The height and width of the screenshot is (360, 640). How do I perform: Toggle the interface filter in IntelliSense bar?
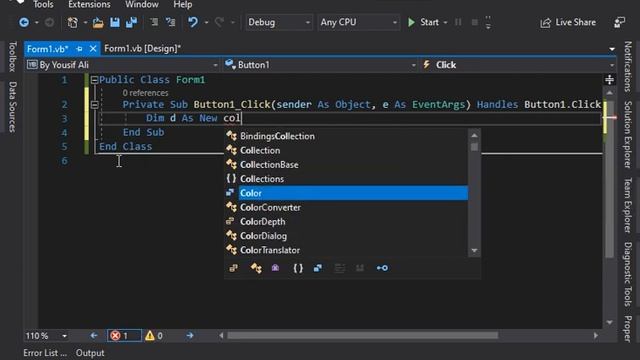coord(382,268)
